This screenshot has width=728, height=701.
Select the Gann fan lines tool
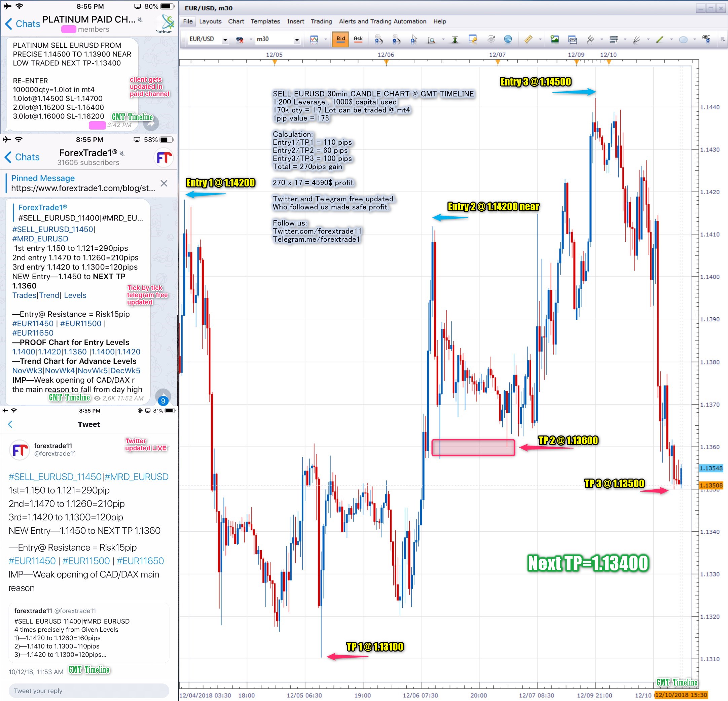636,39
